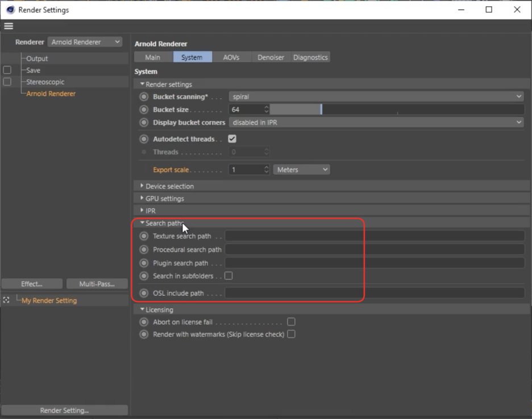This screenshot has height=419, width=532.
Task: Click animation dot for Autodetect threads
Action: [144, 139]
